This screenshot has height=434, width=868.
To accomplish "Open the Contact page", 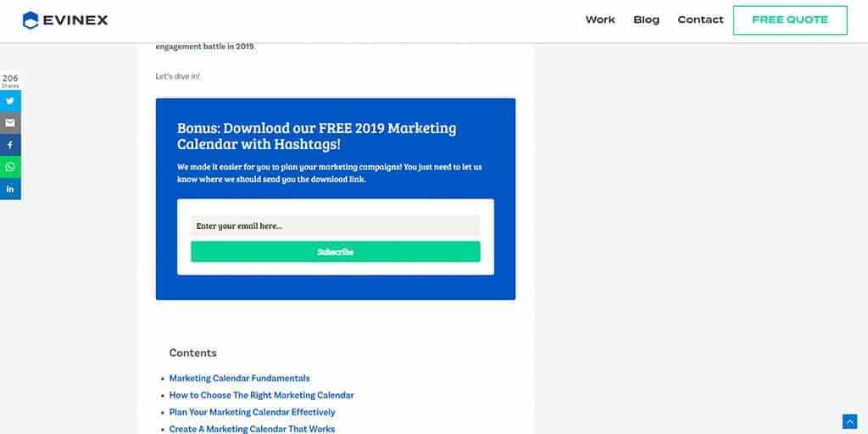I will point(700,20).
